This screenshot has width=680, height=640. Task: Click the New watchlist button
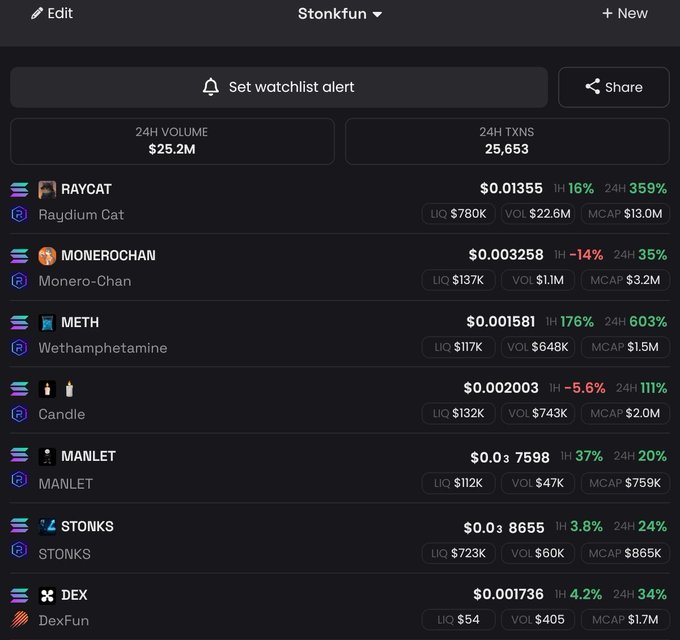click(x=624, y=13)
